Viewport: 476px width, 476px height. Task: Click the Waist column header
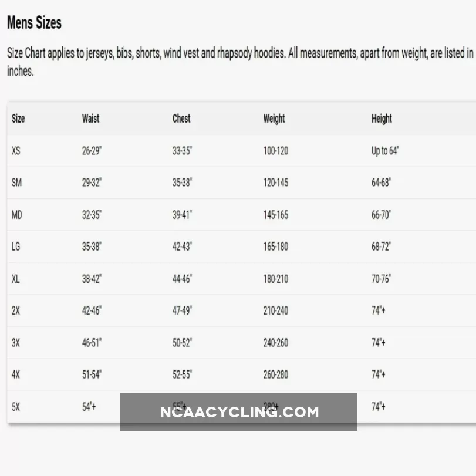pyautogui.click(x=90, y=119)
